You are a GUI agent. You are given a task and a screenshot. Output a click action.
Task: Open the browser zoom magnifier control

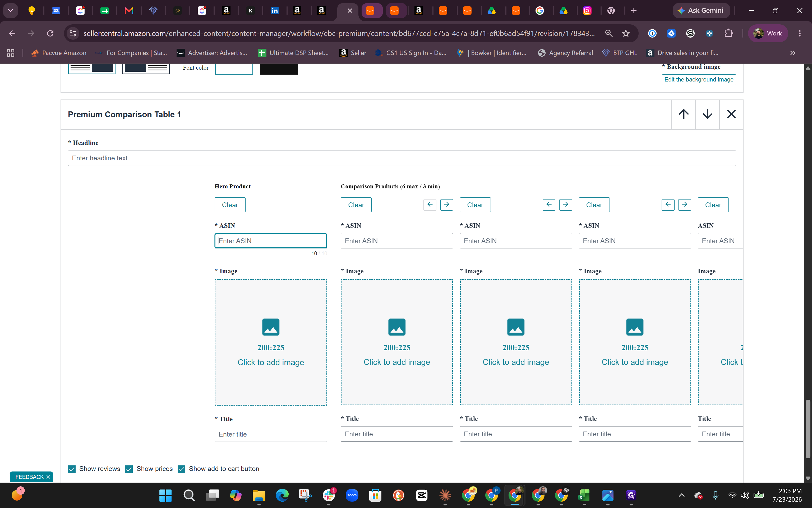(x=609, y=33)
